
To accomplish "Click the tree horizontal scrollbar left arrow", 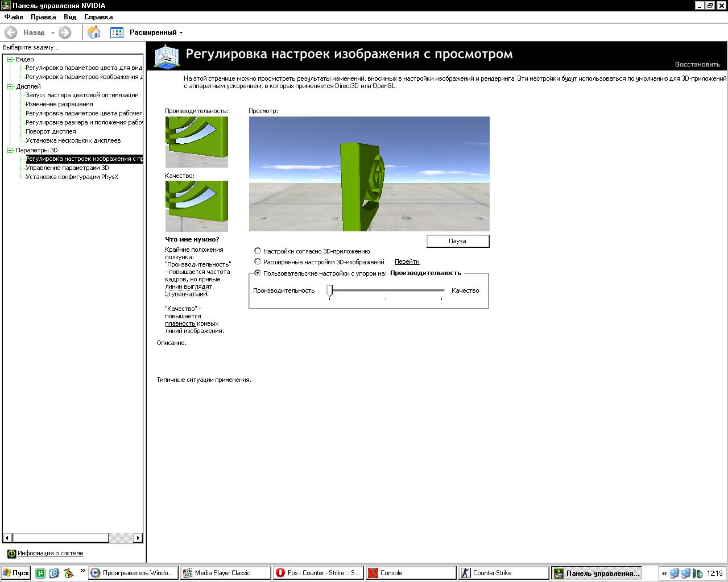I will pos(7,538).
